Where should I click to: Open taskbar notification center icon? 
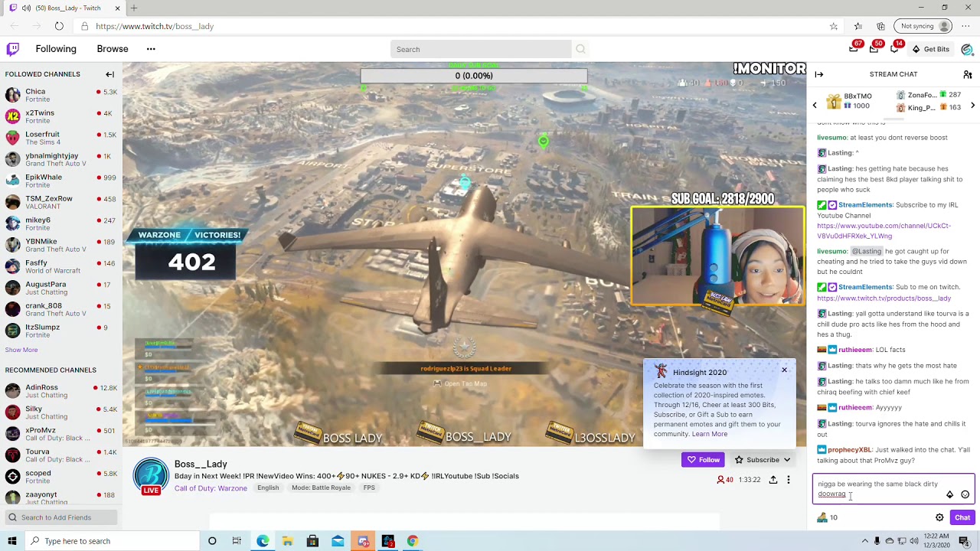(x=964, y=541)
